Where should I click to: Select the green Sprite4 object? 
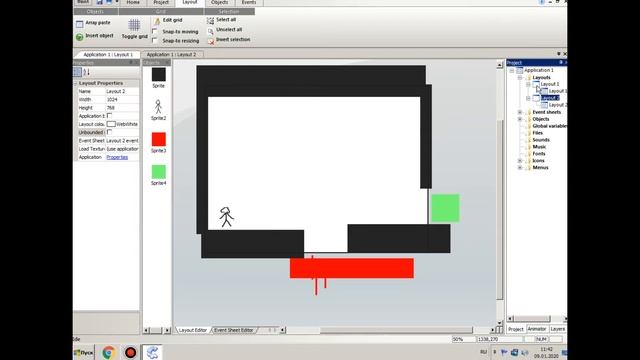click(x=159, y=172)
